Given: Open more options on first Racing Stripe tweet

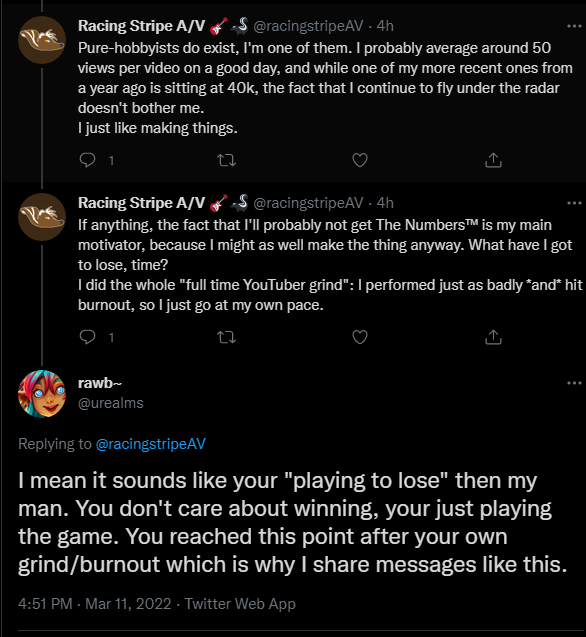Looking at the screenshot, I should point(574,26).
